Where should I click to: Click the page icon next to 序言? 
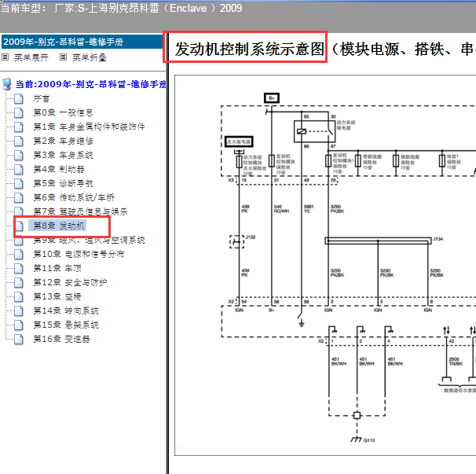point(19,98)
